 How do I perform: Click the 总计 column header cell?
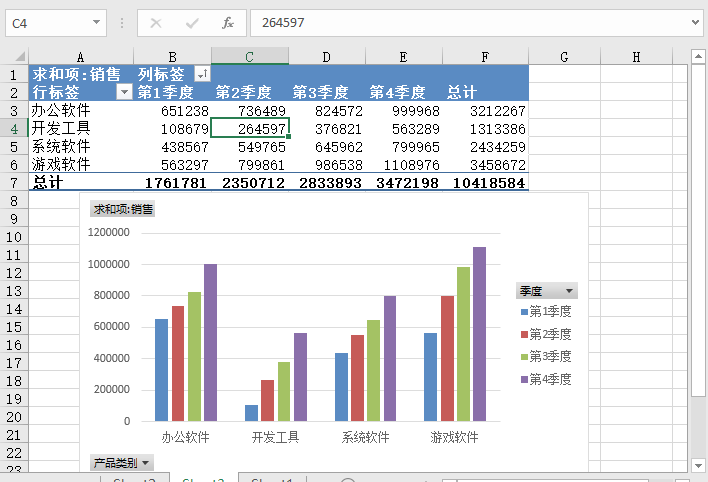pyautogui.click(x=485, y=92)
